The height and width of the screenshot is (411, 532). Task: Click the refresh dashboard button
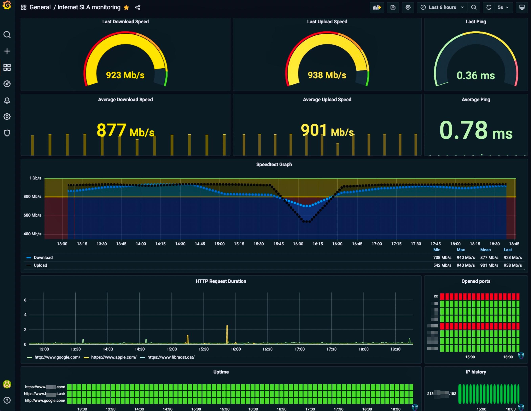[x=489, y=8]
